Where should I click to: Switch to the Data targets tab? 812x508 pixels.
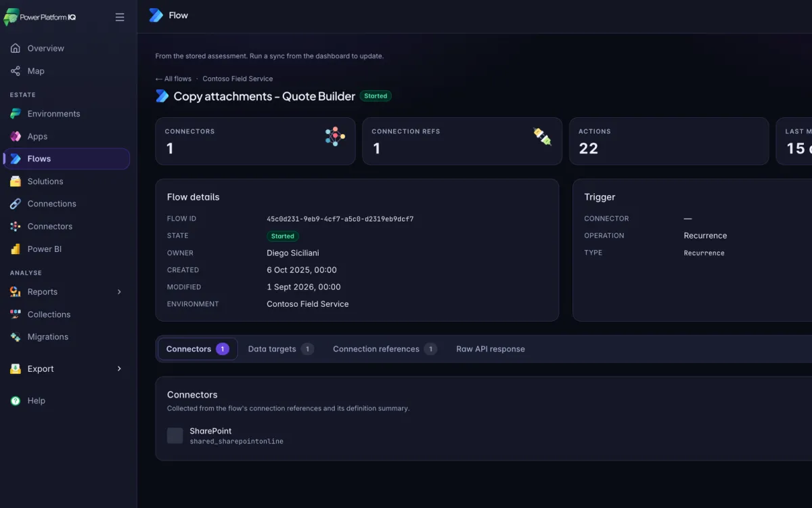(281, 349)
